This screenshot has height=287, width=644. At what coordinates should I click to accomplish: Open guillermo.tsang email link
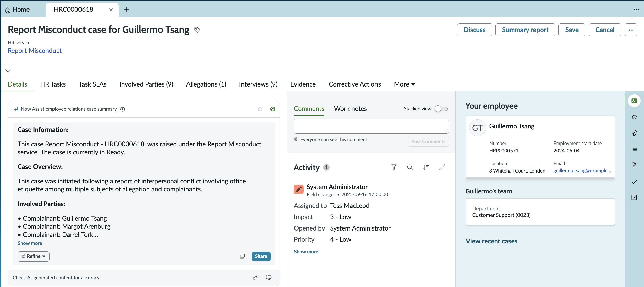582,170
